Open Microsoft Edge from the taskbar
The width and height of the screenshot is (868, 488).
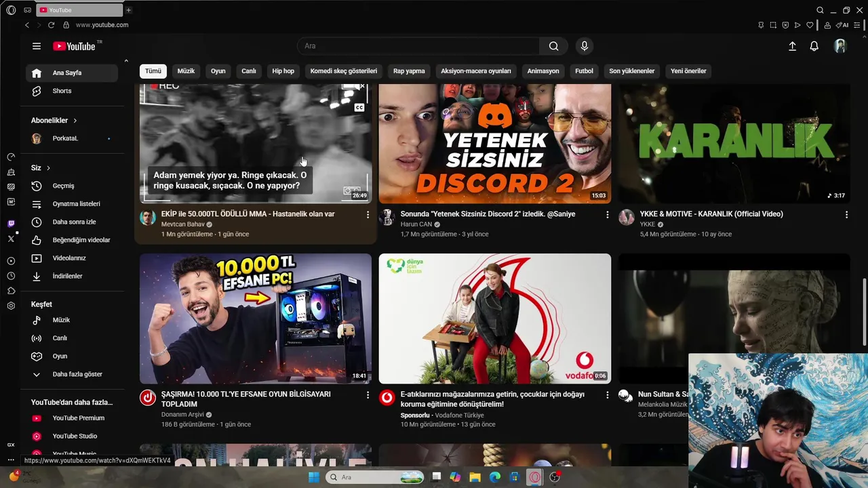point(494,477)
